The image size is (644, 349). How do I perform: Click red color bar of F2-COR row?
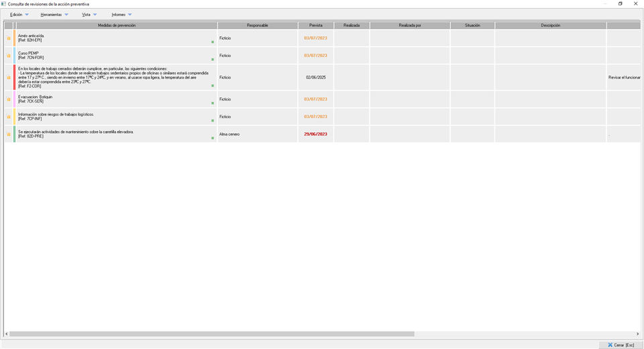tap(14, 77)
